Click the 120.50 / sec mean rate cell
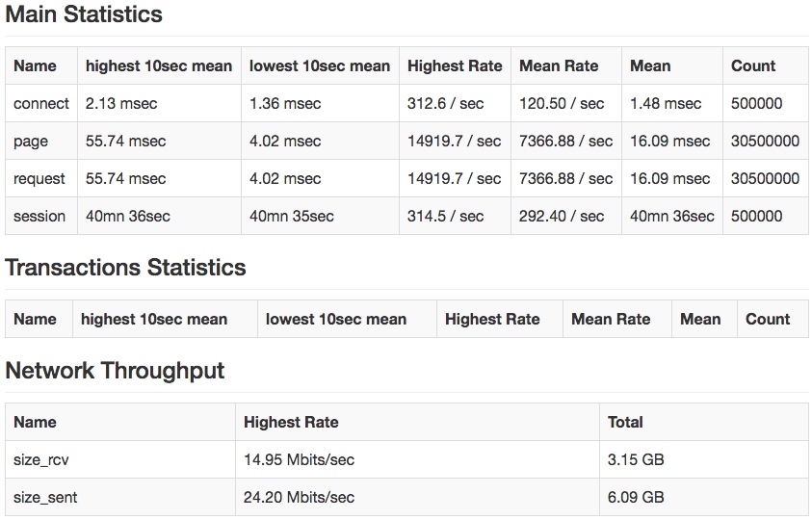This screenshot has width=812, height=520. pyautogui.click(x=565, y=103)
